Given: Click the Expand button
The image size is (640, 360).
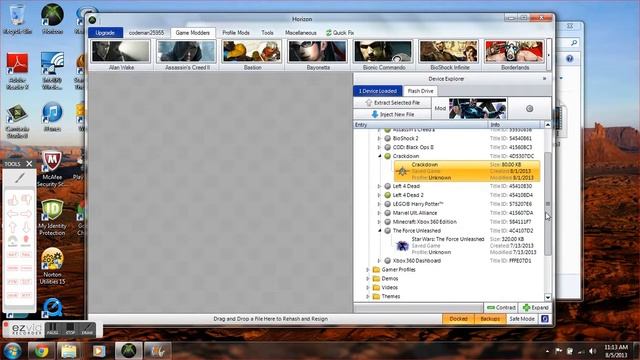Looking at the screenshot, I should pyautogui.click(x=536, y=307).
